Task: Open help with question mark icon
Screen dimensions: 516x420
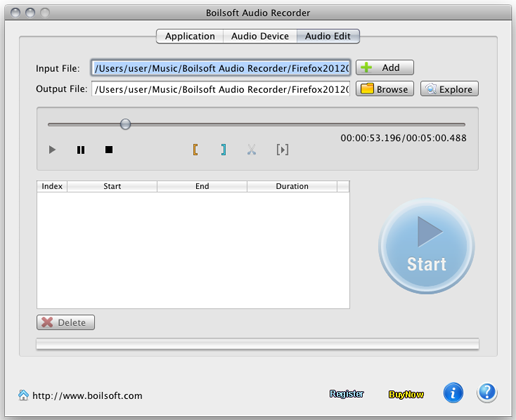Action: click(487, 392)
